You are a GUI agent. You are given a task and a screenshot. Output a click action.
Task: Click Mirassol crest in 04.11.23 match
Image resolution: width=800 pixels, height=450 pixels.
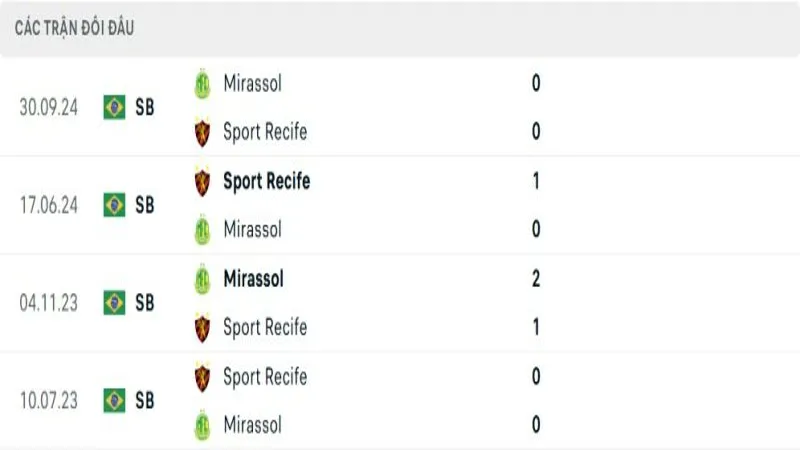click(x=203, y=279)
